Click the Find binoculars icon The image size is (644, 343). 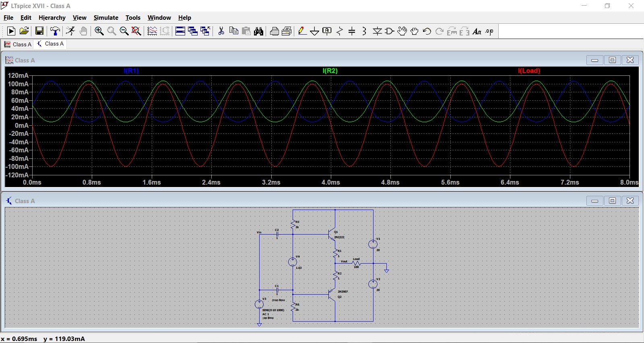(258, 31)
